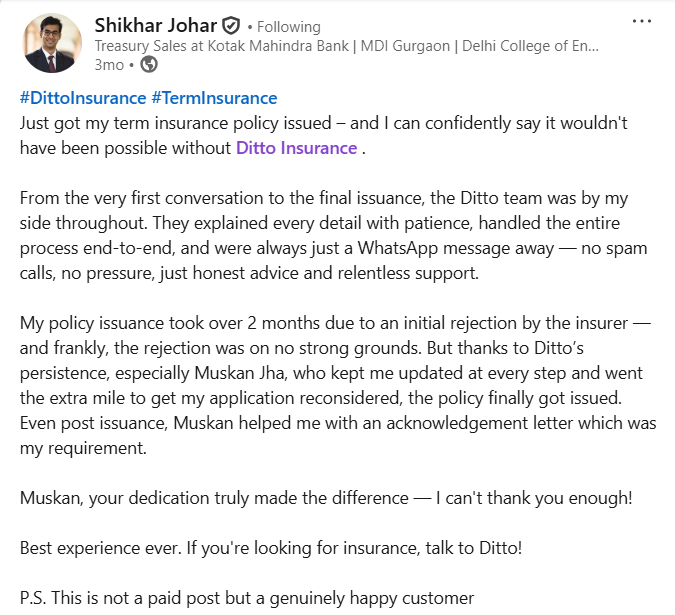Open the three-dot post options menu
Image resolution: width=675 pixels, height=615 pixels.
tap(642, 22)
